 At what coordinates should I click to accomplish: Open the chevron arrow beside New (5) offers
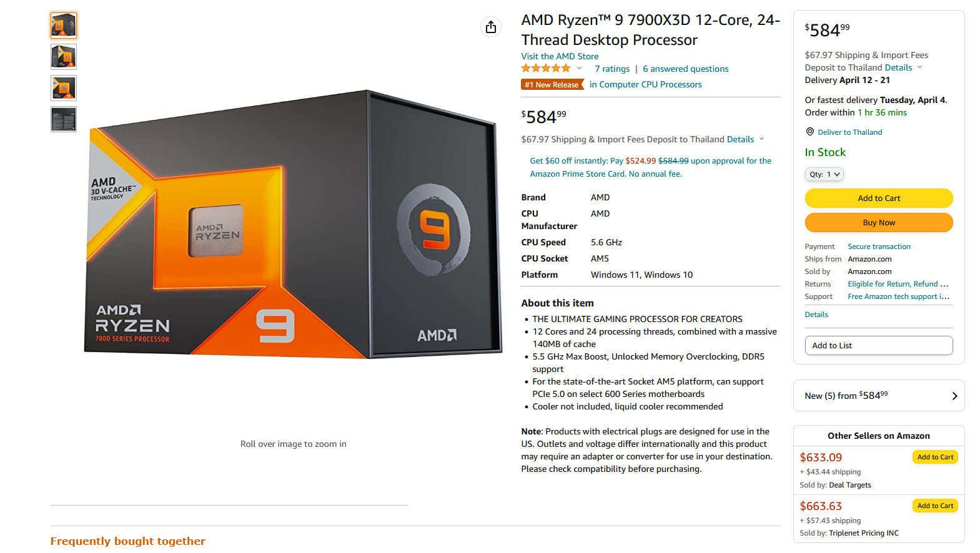tap(954, 396)
